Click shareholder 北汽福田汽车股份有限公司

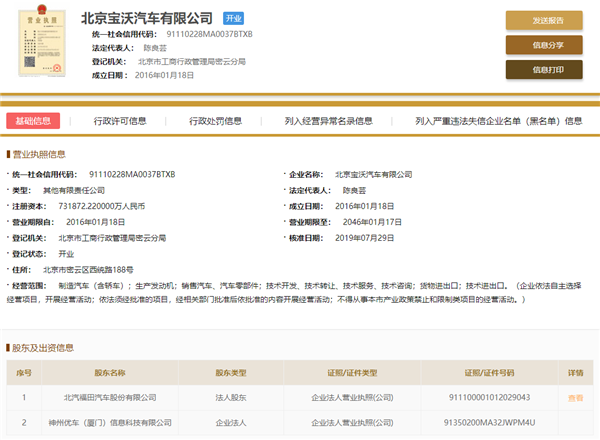coord(110,398)
